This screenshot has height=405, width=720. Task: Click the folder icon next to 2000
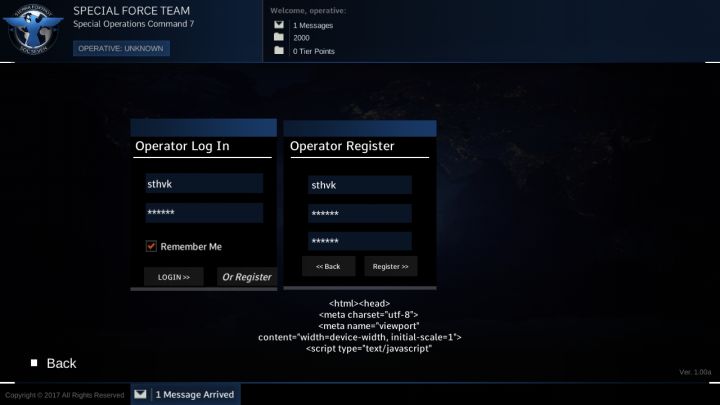pos(279,37)
